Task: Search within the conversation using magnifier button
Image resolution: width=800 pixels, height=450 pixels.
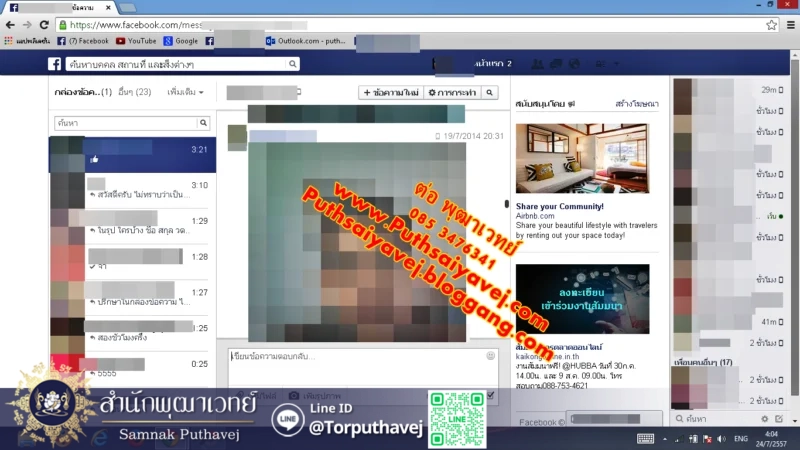Action: (490, 92)
